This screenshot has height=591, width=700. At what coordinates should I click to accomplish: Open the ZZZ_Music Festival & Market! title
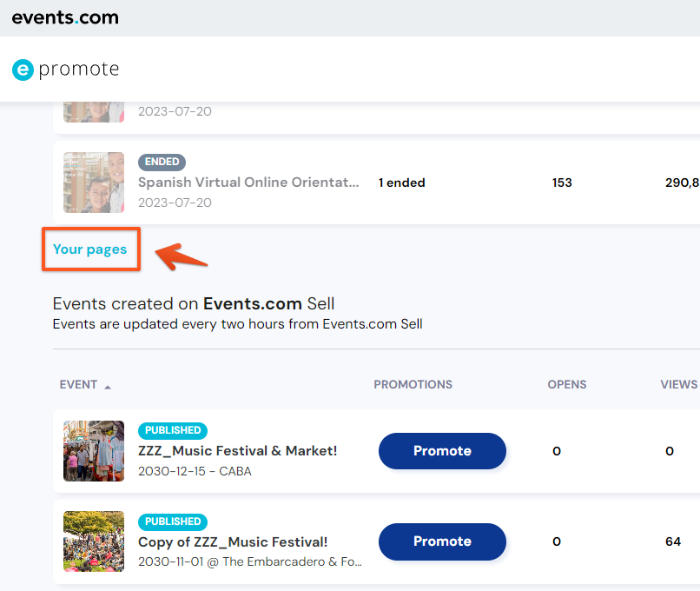click(x=237, y=451)
